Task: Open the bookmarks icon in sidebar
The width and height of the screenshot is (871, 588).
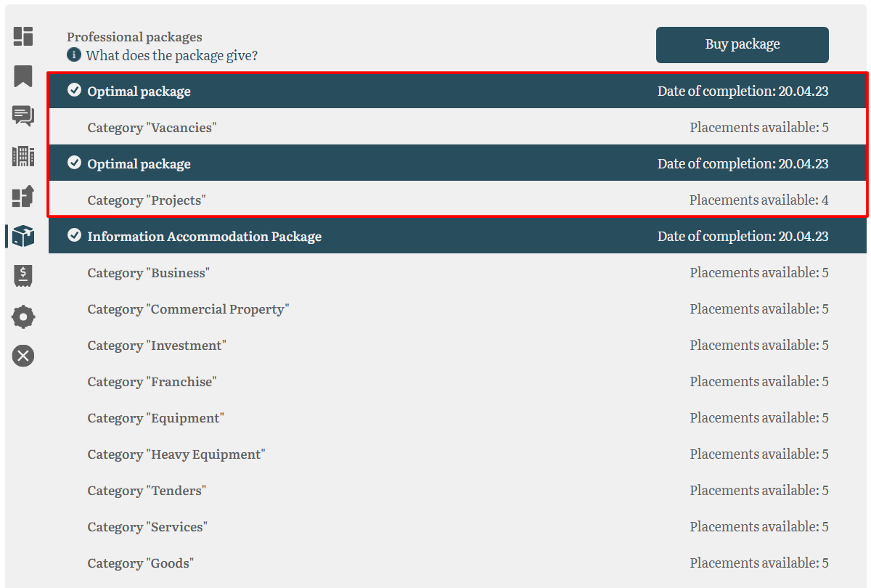Action: tap(23, 75)
